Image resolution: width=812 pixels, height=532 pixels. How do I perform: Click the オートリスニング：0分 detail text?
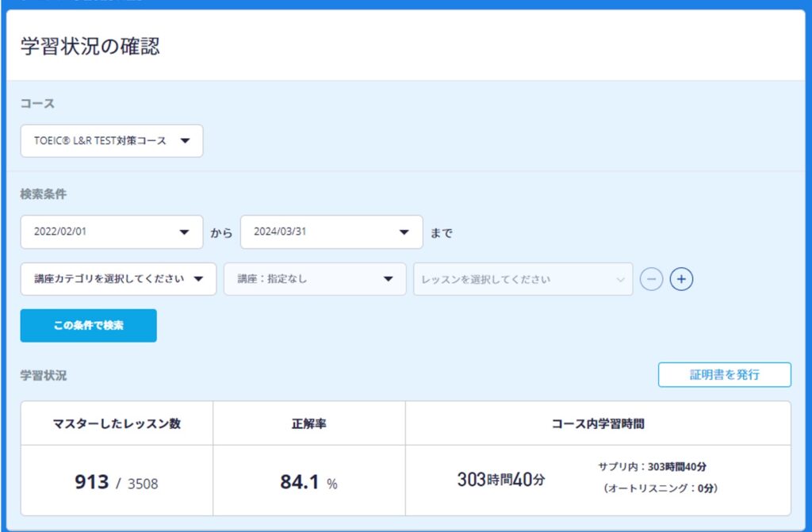pos(660,488)
